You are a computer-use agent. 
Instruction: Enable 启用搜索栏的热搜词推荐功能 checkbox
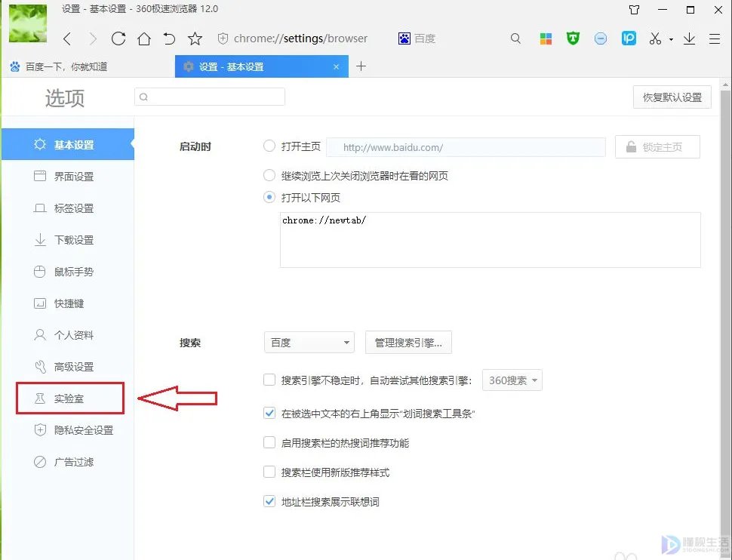pos(269,442)
